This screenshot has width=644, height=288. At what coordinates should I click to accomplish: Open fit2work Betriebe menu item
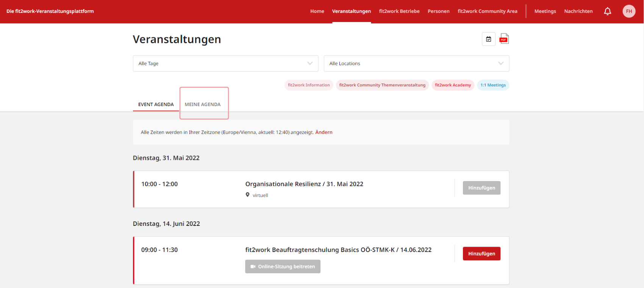(x=399, y=11)
